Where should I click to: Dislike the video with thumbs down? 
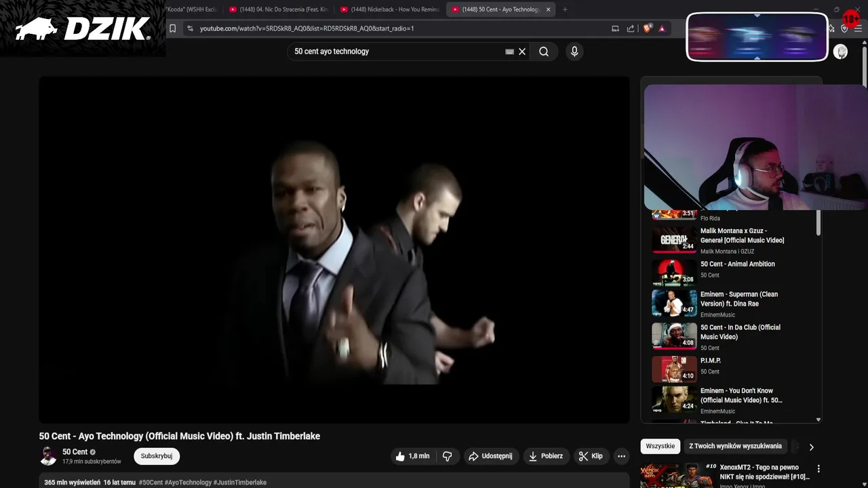447,456
